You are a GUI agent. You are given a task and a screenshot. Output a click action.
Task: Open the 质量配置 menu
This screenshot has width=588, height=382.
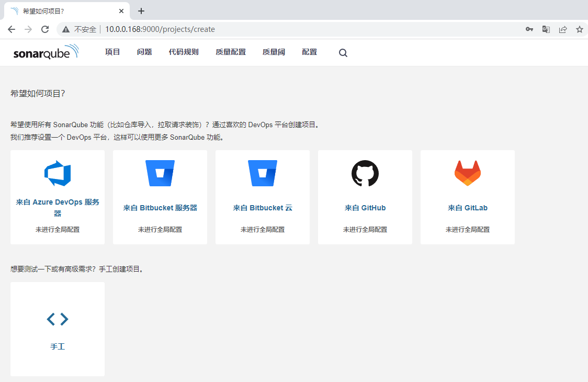tap(231, 52)
